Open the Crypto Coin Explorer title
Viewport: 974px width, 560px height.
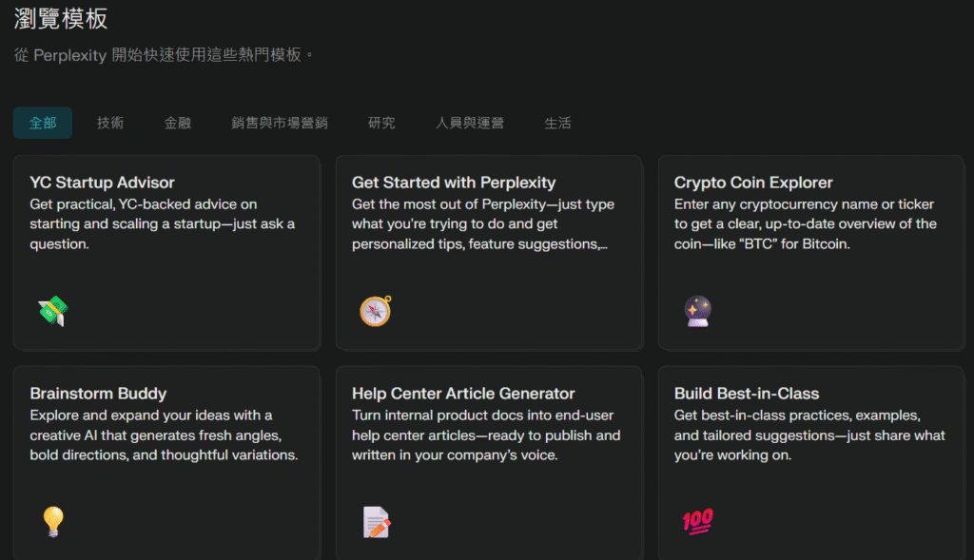[753, 183]
